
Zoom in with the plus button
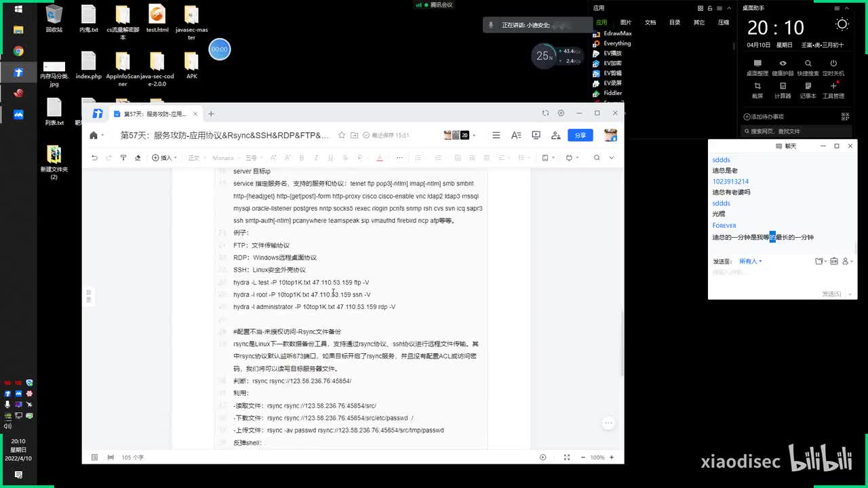(612, 457)
